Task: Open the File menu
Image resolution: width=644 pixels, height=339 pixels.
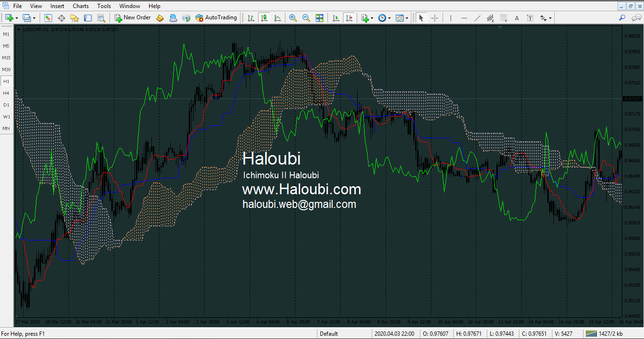Action: (x=17, y=6)
